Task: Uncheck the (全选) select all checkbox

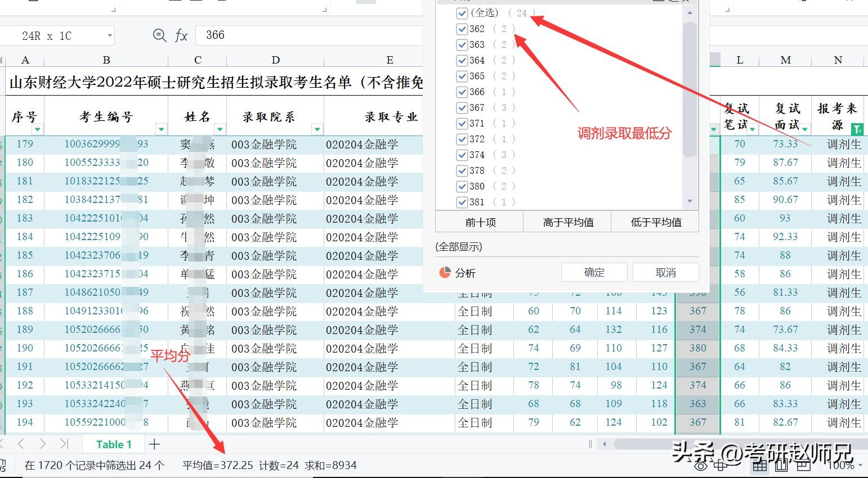Action: [462, 13]
